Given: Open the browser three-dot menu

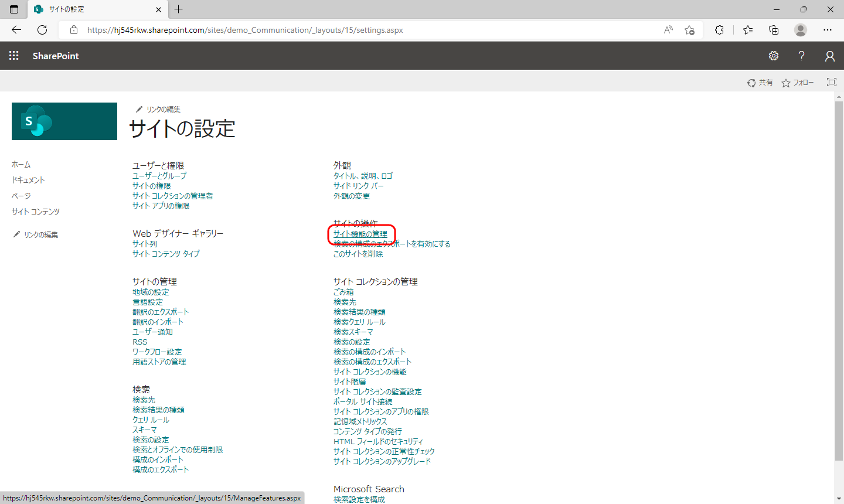Looking at the screenshot, I should [827, 30].
